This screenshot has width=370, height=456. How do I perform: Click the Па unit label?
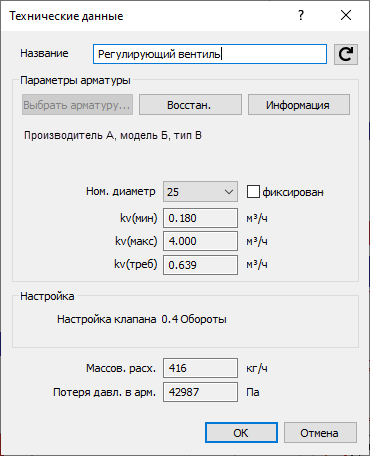tap(253, 392)
